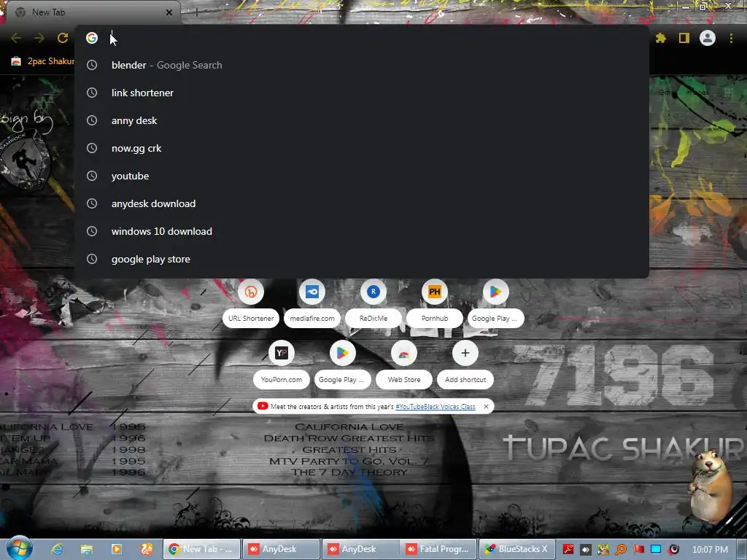
Task: Select the "google play store" suggestion
Action: tap(362, 259)
